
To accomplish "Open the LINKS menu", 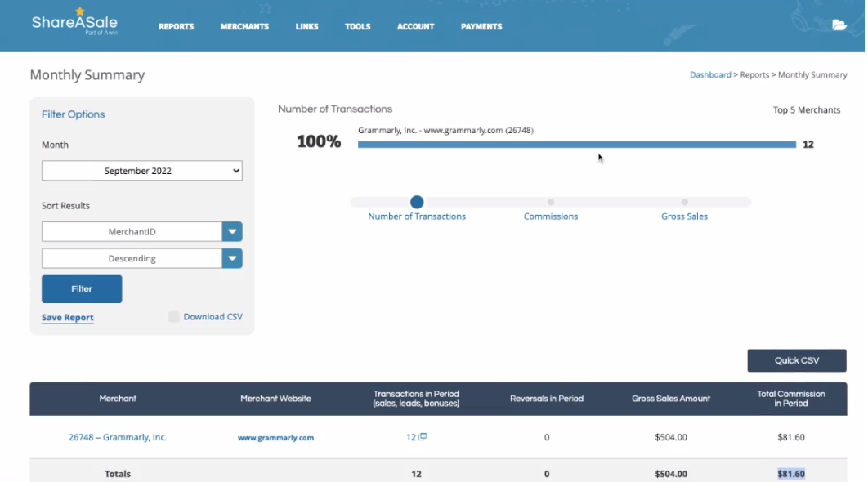I will [306, 27].
